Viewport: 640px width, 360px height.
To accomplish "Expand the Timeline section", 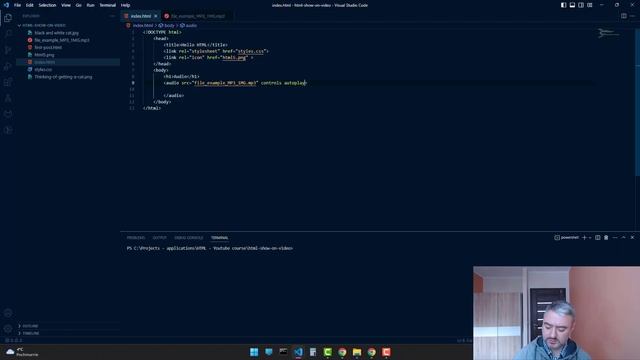I will (x=31, y=333).
